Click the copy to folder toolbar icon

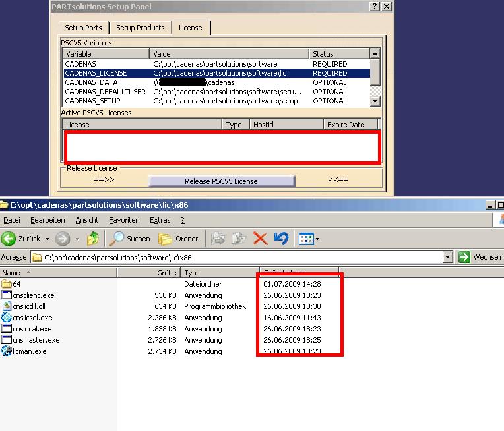point(239,239)
